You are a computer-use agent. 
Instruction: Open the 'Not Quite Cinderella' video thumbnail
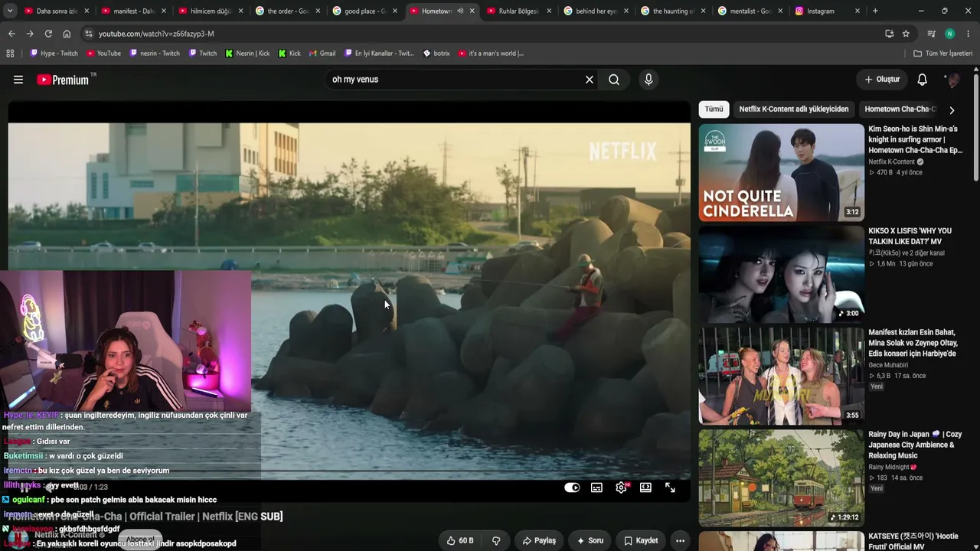(x=781, y=173)
